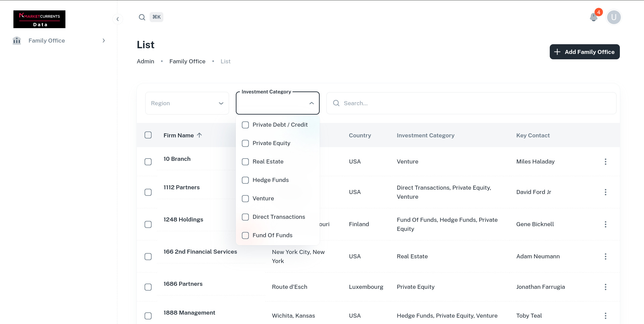Viewport: 644px width, 324px height.
Task: Collapse the Investment Category dropdown
Action: [x=311, y=103]
